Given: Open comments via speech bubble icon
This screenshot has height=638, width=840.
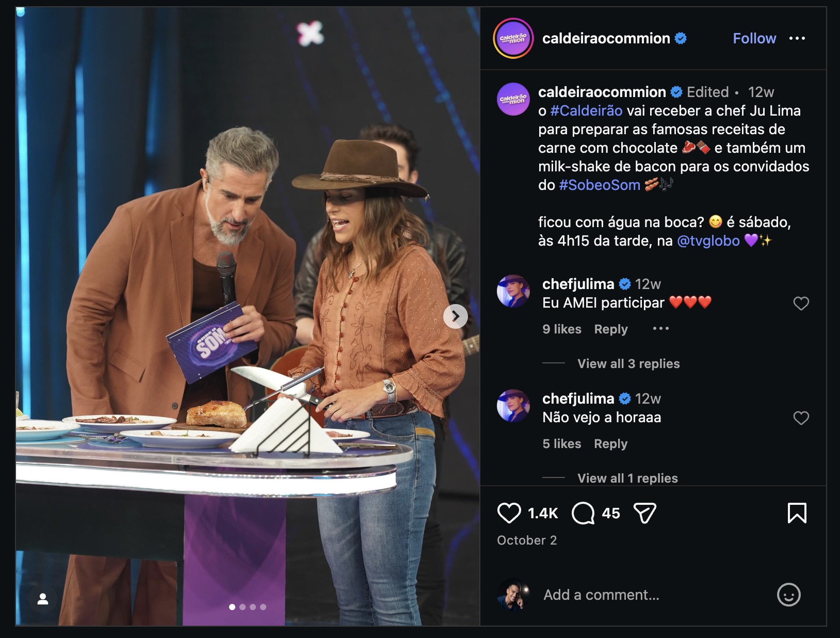Looking at the screenshot, I should click(x=583, y=513).
